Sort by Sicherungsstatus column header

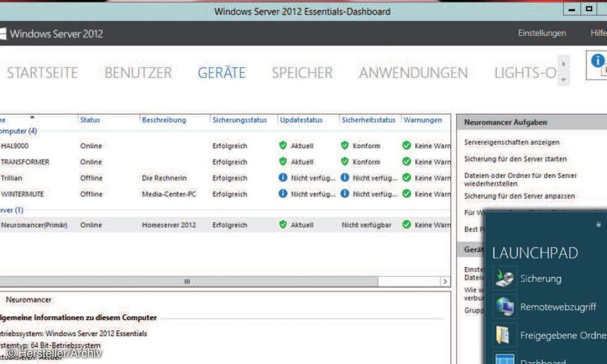(x=239, y=120)
